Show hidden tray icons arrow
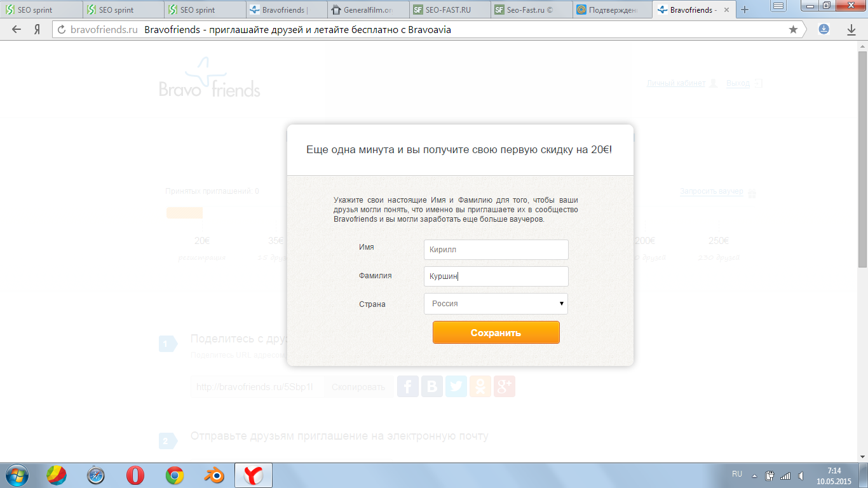868x488 pixels. 754,475
